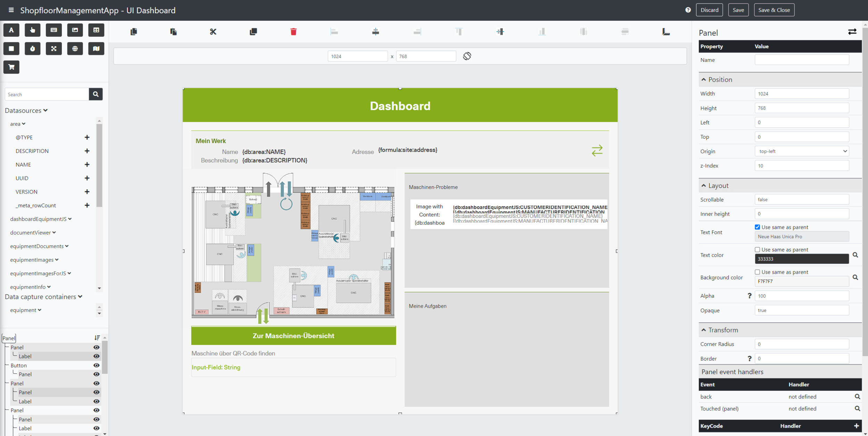Select the Shopping cart element
Screen dimensions: 868x436
[11, 67]
